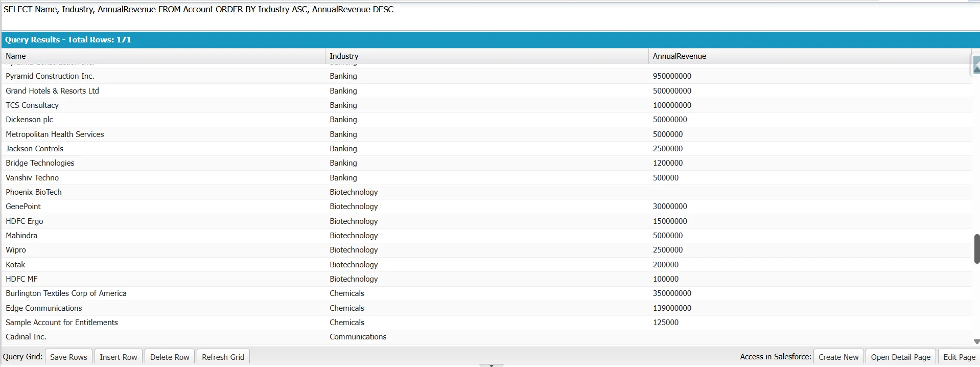
Task: Select the Kotak name cell
Action: (x=163, y=264)
